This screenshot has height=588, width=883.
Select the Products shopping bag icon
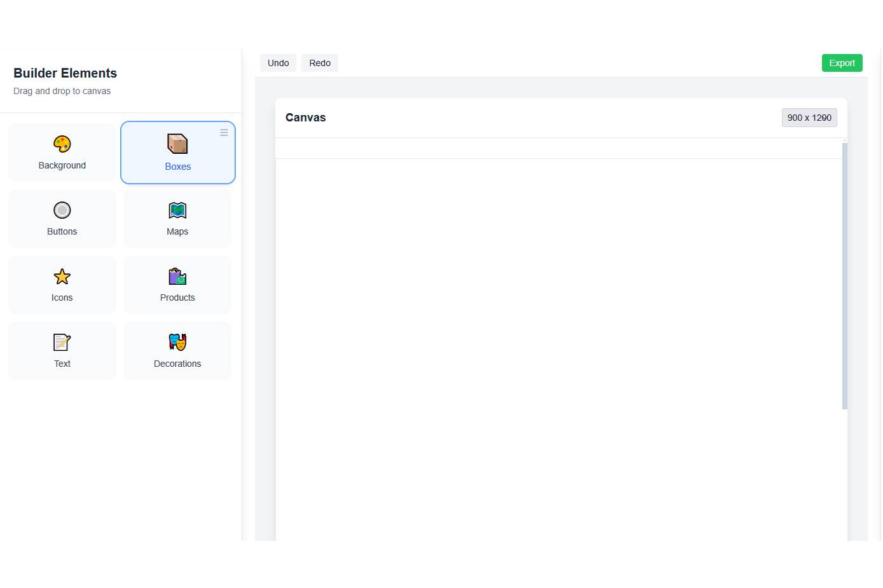click(177, 276)
